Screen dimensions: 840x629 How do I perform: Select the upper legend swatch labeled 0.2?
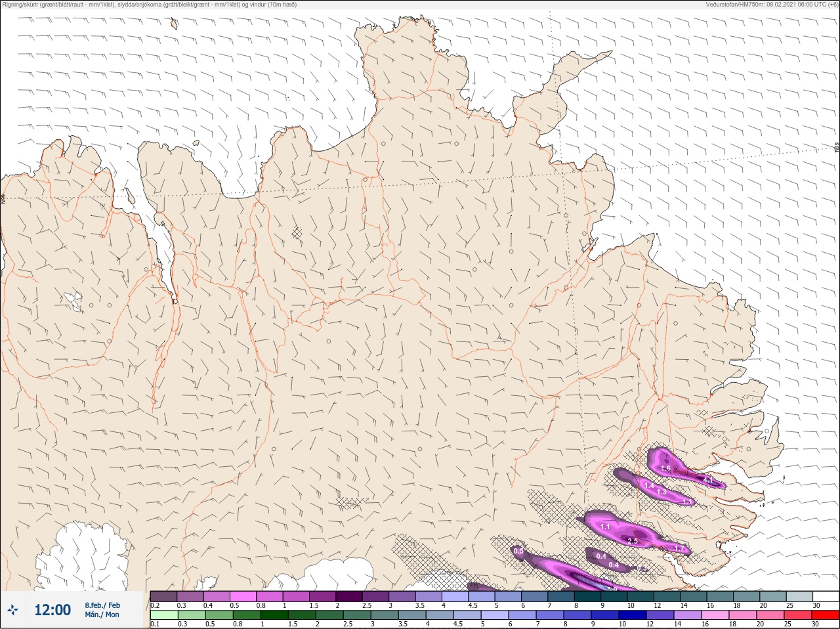163,597
